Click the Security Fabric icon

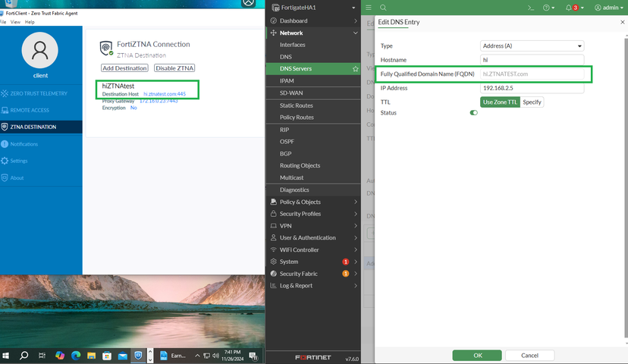tap(274, 274)
